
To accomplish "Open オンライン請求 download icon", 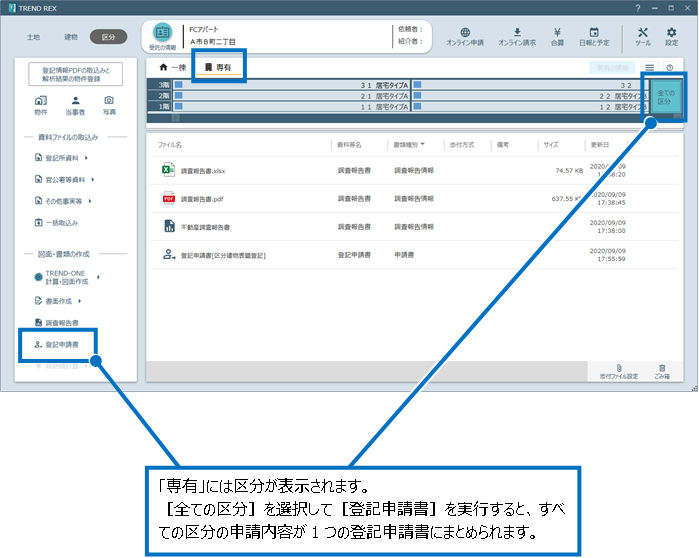I will pyautogui.click(x=517, y=32).
